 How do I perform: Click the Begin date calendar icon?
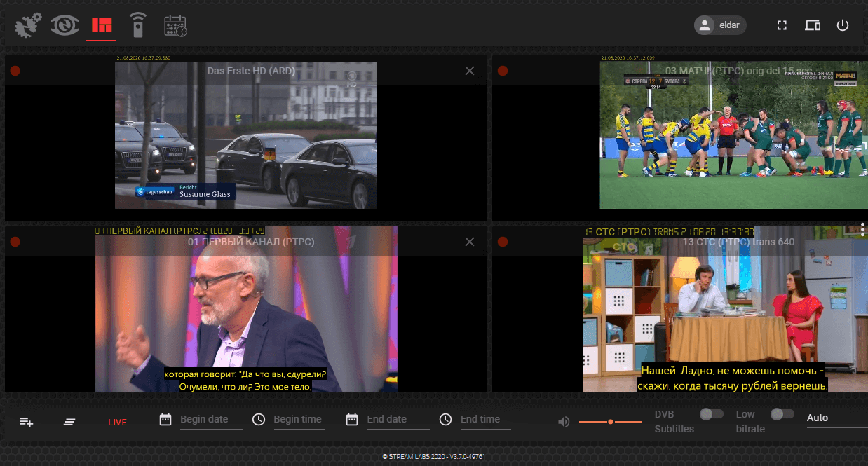[x=165, y=419]
